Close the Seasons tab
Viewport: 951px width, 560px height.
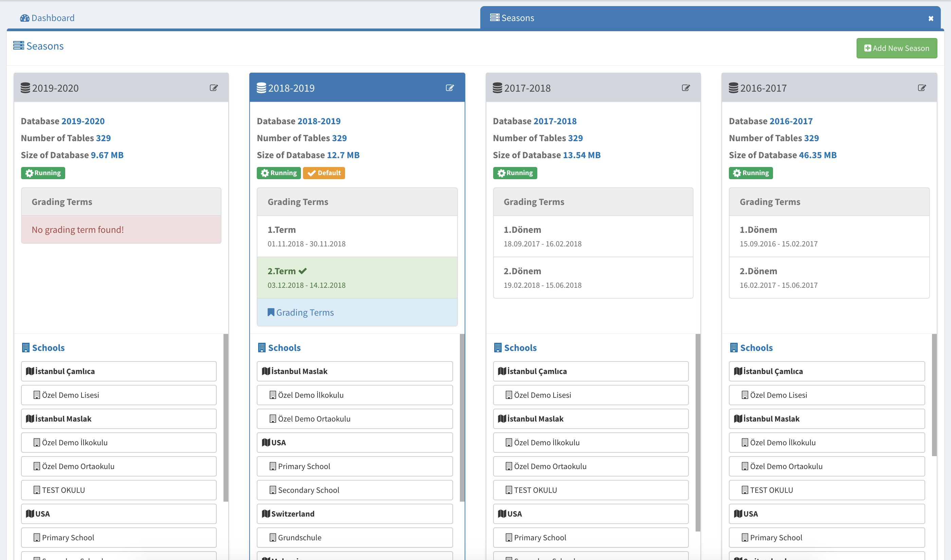coord(931,18)
